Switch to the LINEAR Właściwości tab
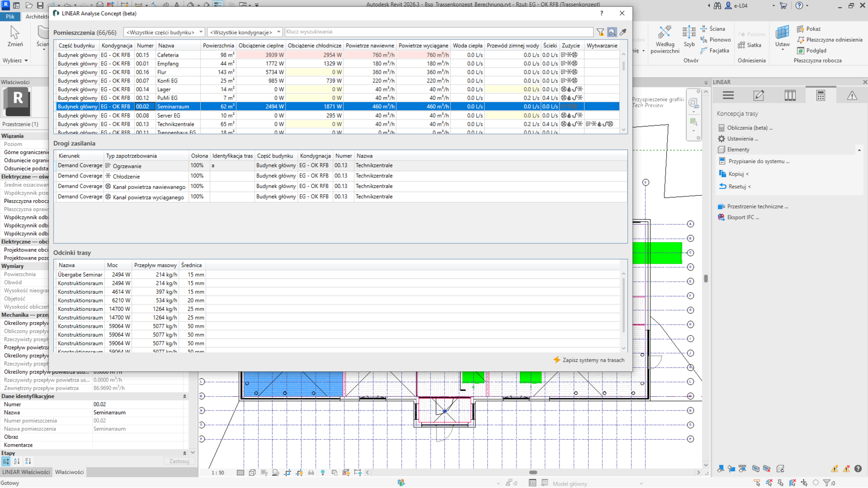This screenshot has width=868, height=488. point(26,472)
